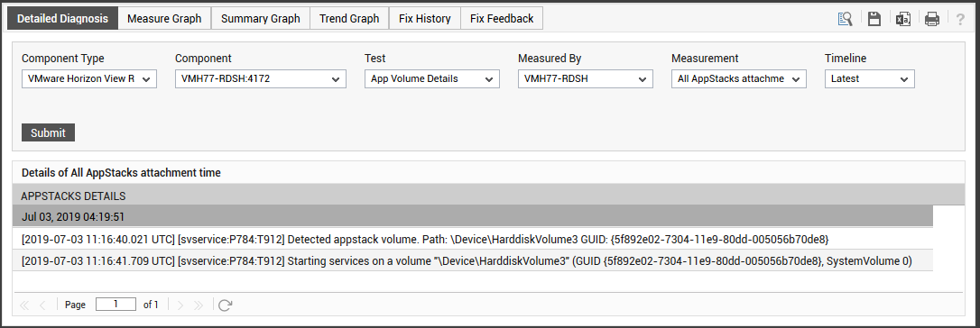Open the Measured By dropdown

pyautogui.click(x=586, y=79)
